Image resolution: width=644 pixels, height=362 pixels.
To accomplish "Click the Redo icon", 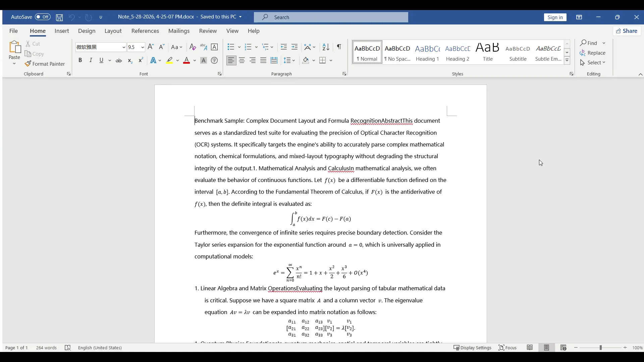I will point(89,17).
